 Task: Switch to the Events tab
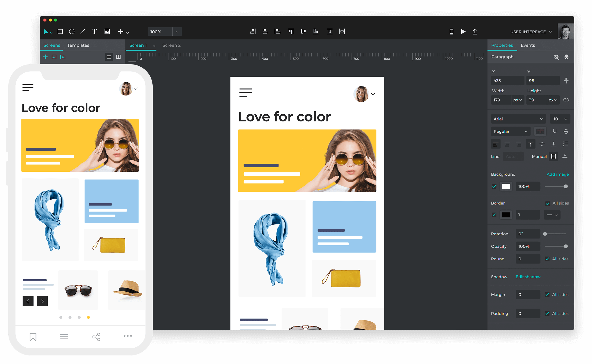(x=528, y=45)
